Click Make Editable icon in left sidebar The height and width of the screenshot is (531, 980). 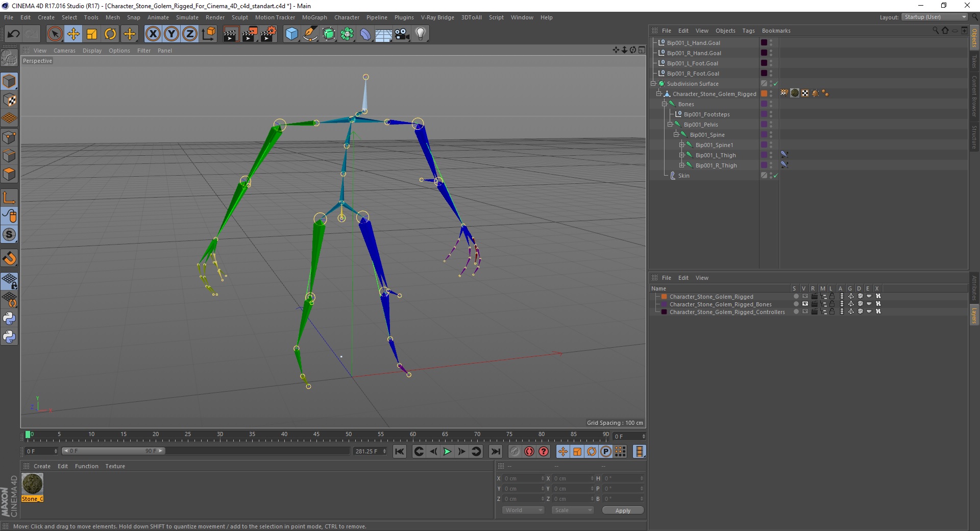(x=9, y=59)
